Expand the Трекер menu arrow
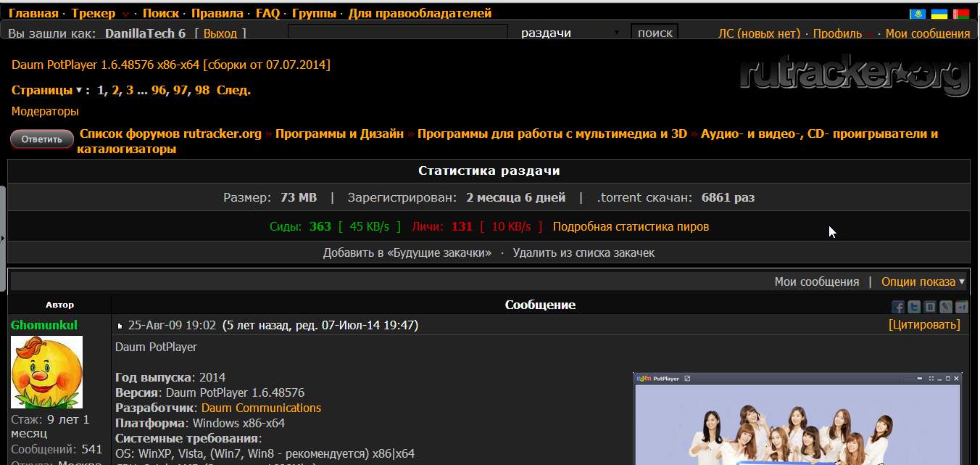Screen dimensions: 980x465 (125, 14)
